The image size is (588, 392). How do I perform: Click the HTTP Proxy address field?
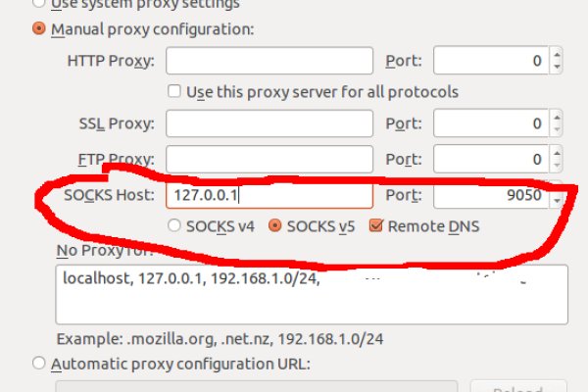[x=269, y=61]
